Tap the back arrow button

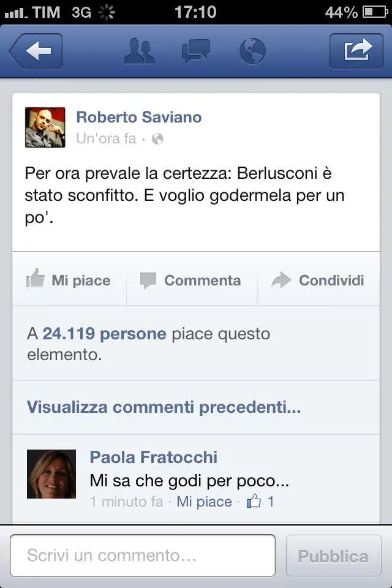tap(36, 51)
